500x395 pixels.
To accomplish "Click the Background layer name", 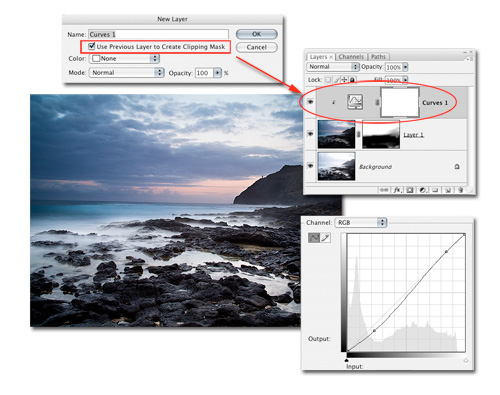I will pos(375,167).
